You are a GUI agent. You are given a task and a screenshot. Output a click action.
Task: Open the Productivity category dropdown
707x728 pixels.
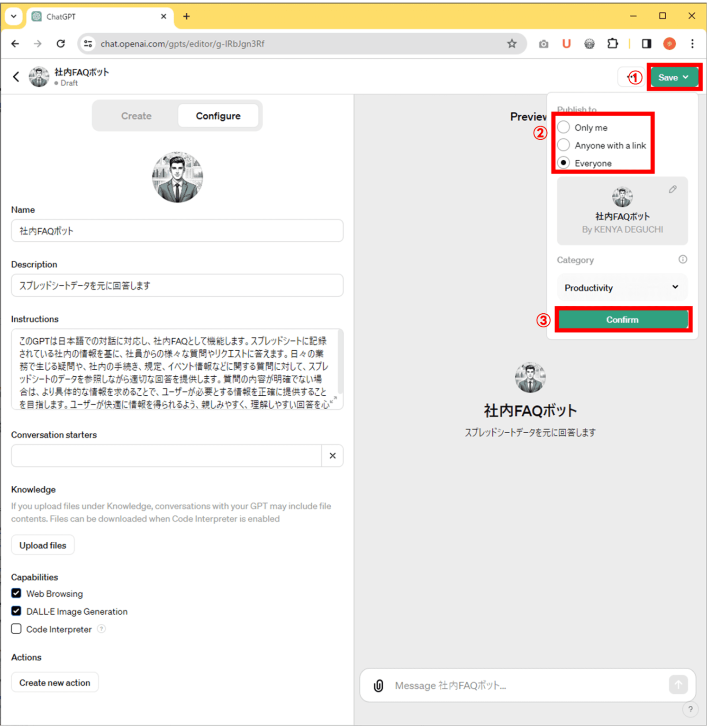(x=622, y=287)
